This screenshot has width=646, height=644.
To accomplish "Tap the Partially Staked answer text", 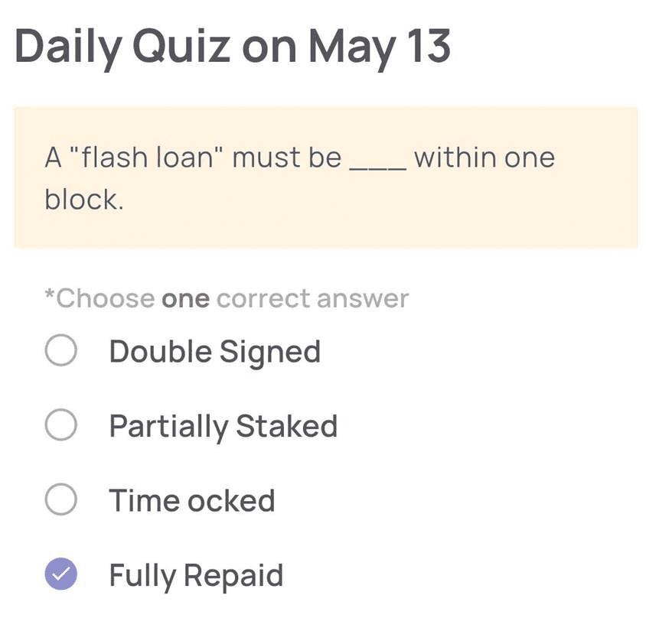I will tap(223, 428).
